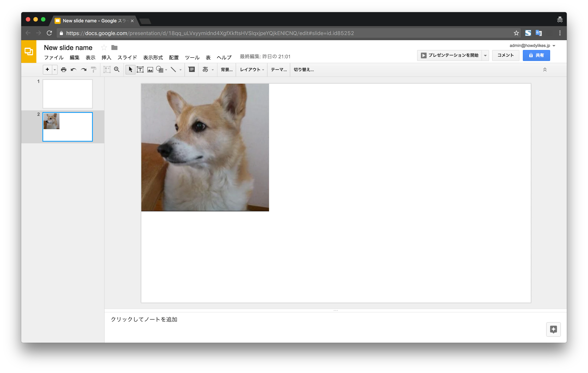Click the Explore star button
588x373 pixels.
click(553, 329)
